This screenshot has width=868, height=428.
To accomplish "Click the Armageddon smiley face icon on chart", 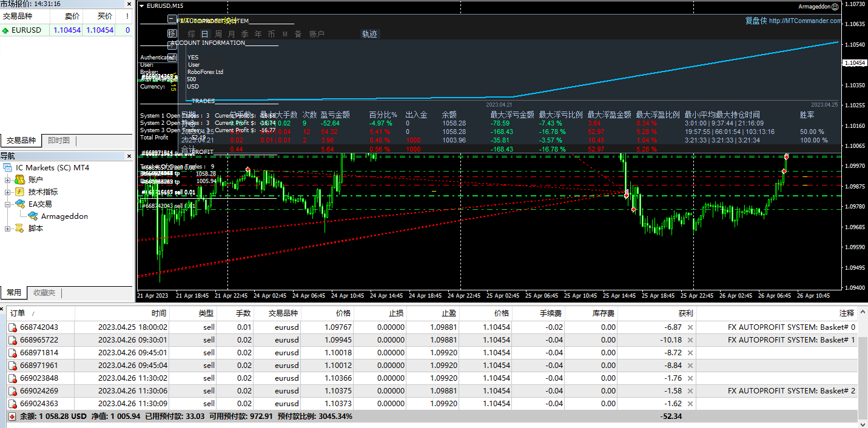I will pos(835,7).
